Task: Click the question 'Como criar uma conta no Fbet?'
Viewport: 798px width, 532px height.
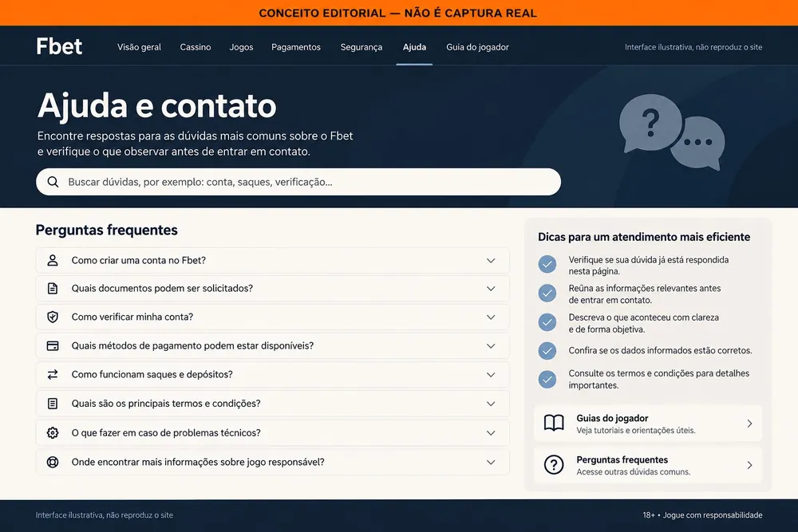Action: pyautogui.click(x=138, y=260)
